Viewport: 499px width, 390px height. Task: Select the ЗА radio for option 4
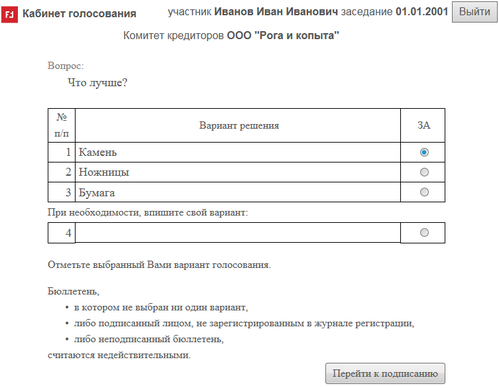424,232
